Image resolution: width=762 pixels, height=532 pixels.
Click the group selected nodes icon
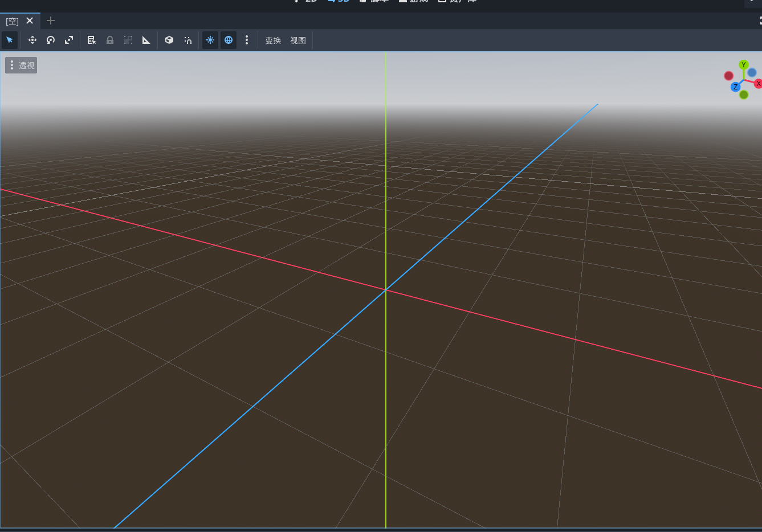click(128, 40)
